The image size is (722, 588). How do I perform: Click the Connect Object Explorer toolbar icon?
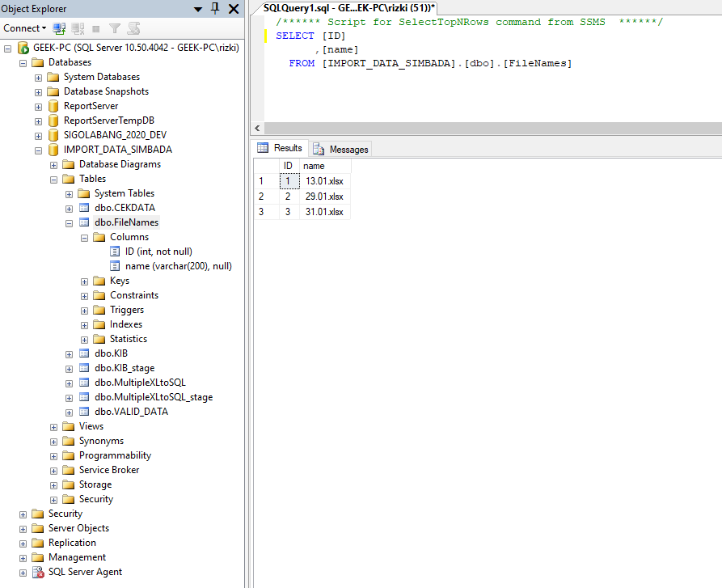tap(59, 28)
